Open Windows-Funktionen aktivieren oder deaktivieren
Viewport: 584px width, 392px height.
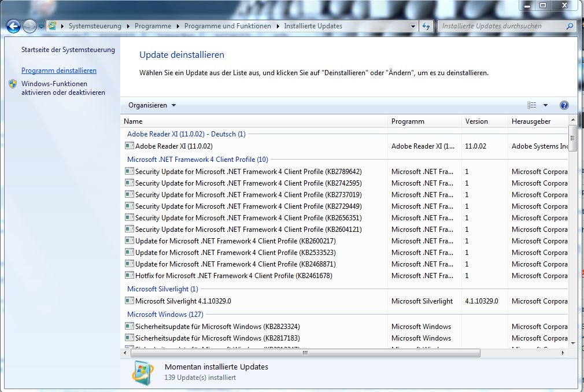click(64, 88)
